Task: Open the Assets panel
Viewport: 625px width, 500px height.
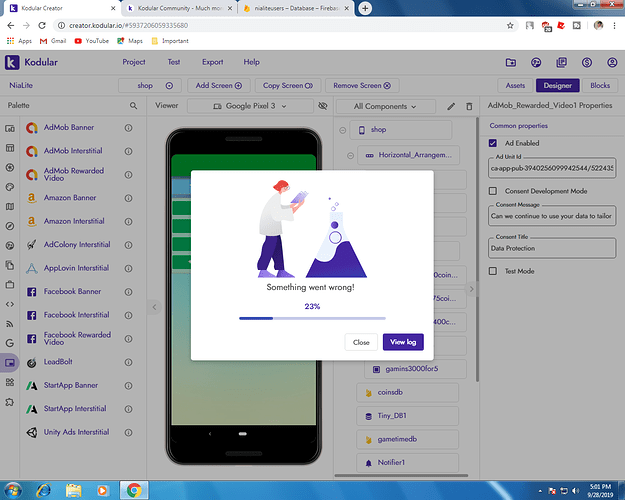Action: click(x=515, y=85)
